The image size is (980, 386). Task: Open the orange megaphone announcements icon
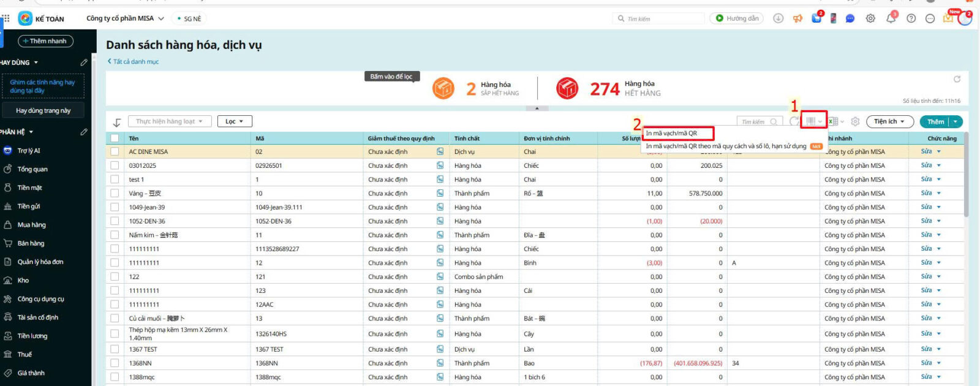point(797,18)
